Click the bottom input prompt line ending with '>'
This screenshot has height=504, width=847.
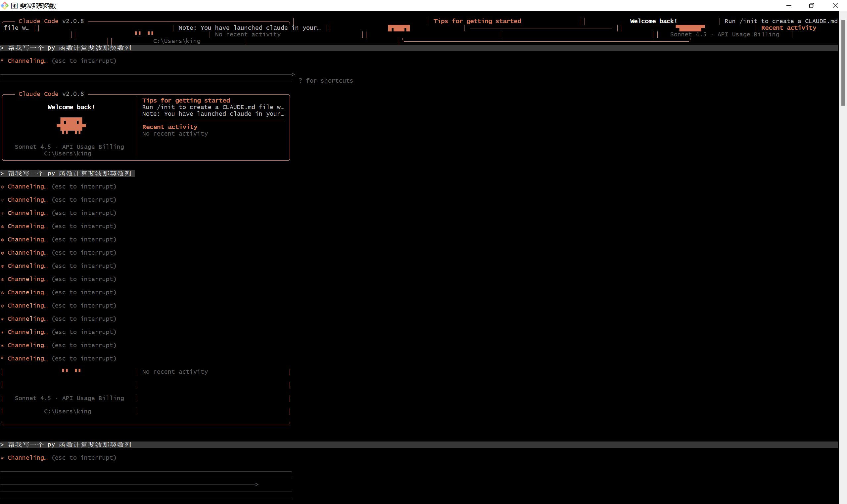pyautogui.click(x=129, y=484)
